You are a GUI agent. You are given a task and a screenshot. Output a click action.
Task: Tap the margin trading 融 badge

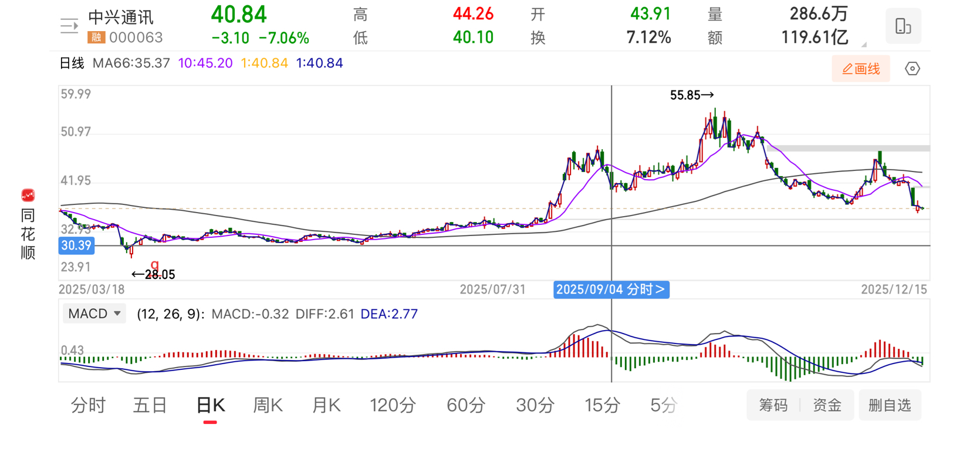click(x=96, y=38)
